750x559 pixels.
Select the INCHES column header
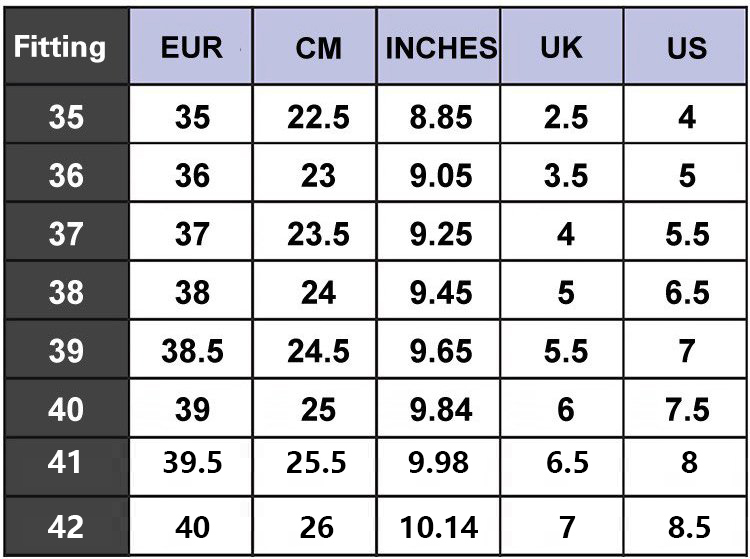click(440, 47)
